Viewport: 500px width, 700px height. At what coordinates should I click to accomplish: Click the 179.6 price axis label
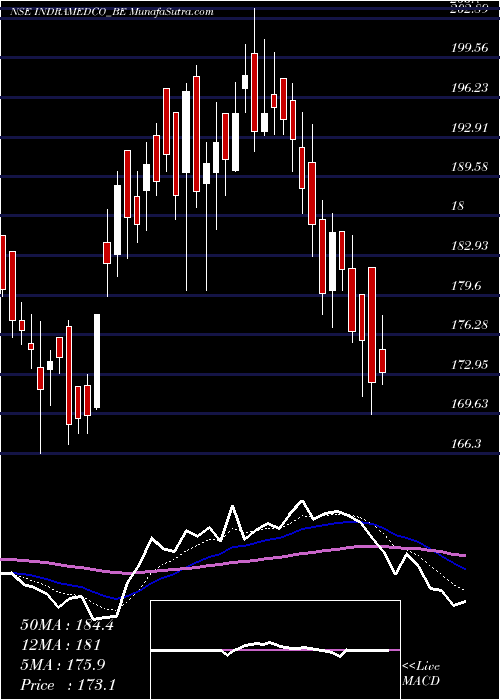click(466, 286)
